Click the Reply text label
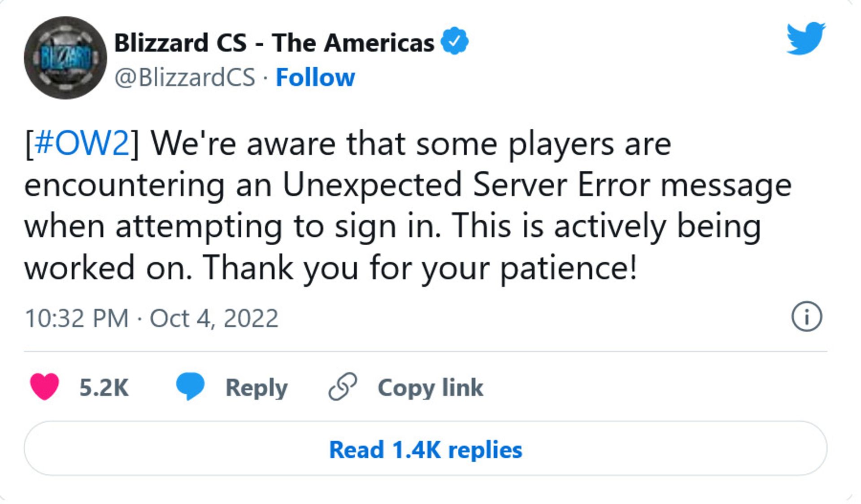This screenshot has width=861, height=504. pyautogui.click(x=256, y=387)
